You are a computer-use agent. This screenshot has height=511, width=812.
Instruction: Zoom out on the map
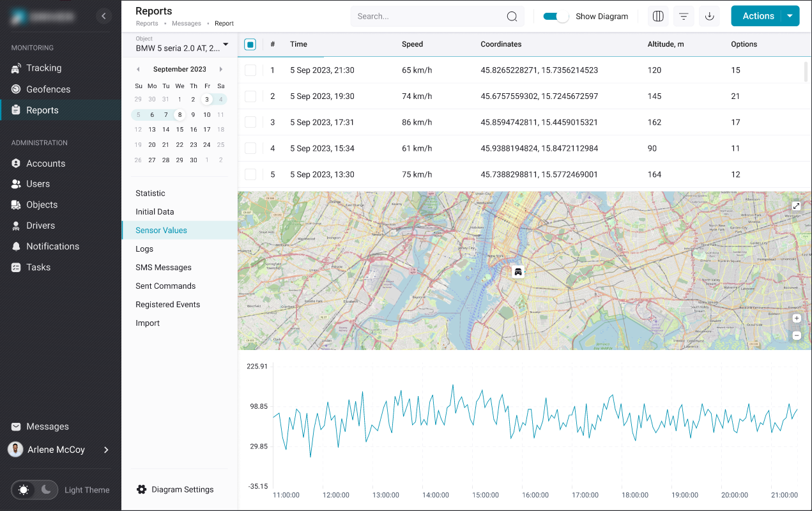click(x=796, y=335)
